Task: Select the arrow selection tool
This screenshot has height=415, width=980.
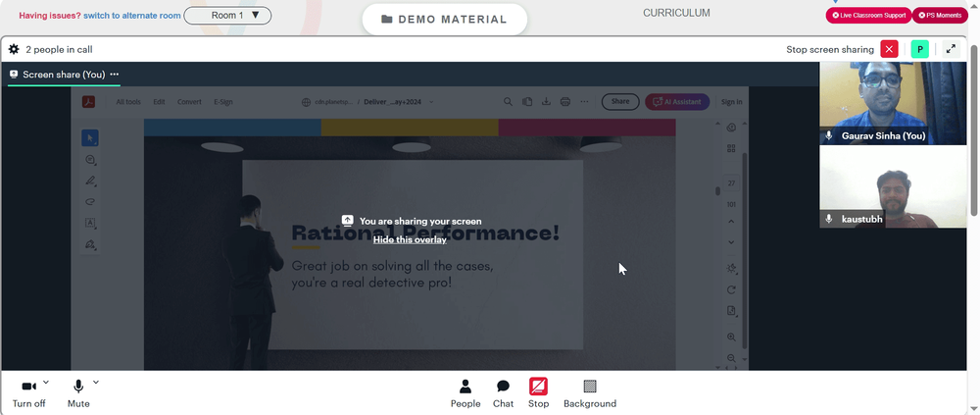Action: 90,138
